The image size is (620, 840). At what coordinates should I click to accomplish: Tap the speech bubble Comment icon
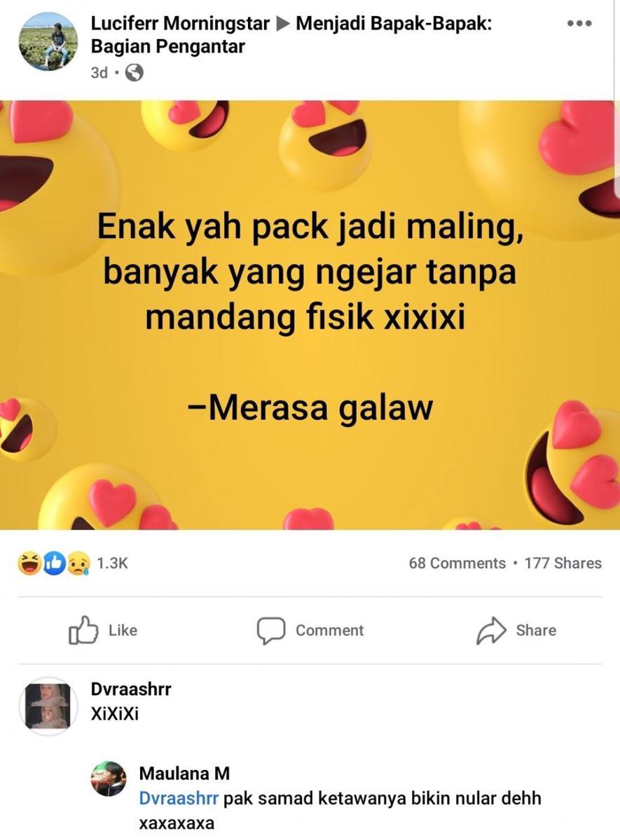tap(270, 631)
